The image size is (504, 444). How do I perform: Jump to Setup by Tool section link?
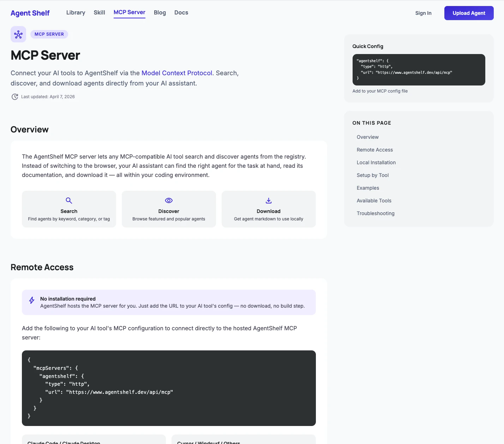coord(372,175)
